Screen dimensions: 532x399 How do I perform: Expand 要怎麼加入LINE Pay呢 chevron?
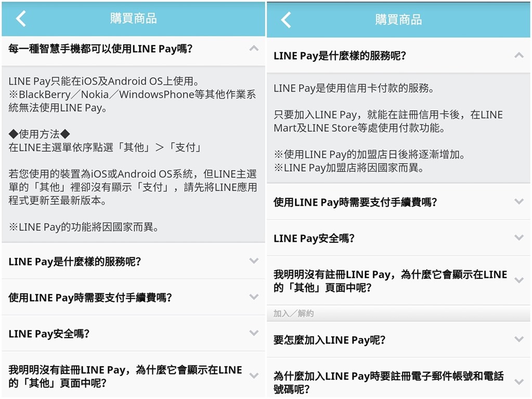click(x=519, y=339)
